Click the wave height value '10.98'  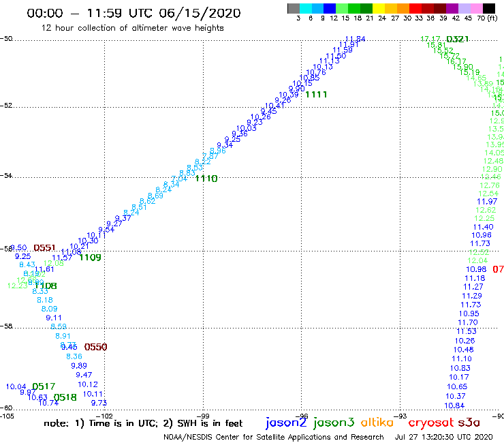pyautogui.click(x=476, y=269)
